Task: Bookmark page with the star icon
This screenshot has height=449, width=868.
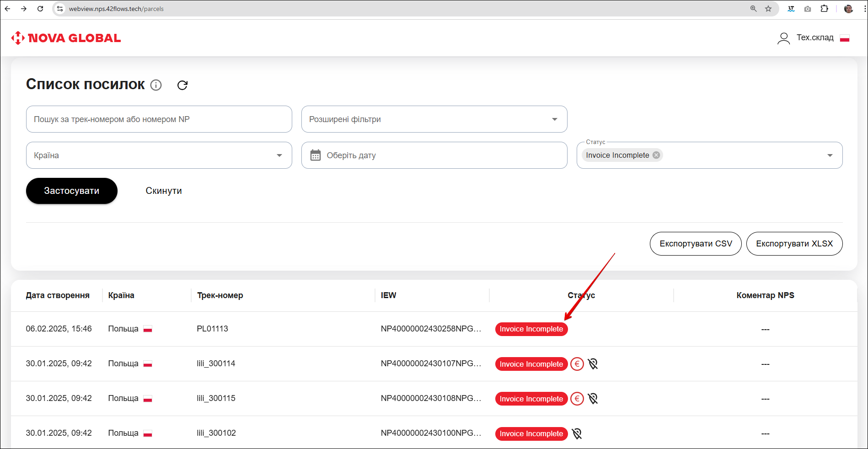Action: (768, 9)
